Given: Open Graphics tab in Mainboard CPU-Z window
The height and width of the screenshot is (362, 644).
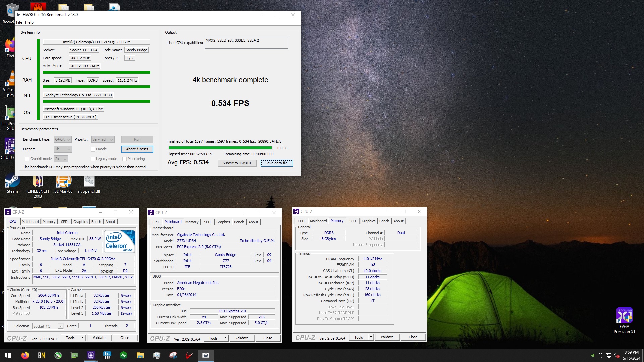Looking at the screenshot, I should click(x=223, y=222).
